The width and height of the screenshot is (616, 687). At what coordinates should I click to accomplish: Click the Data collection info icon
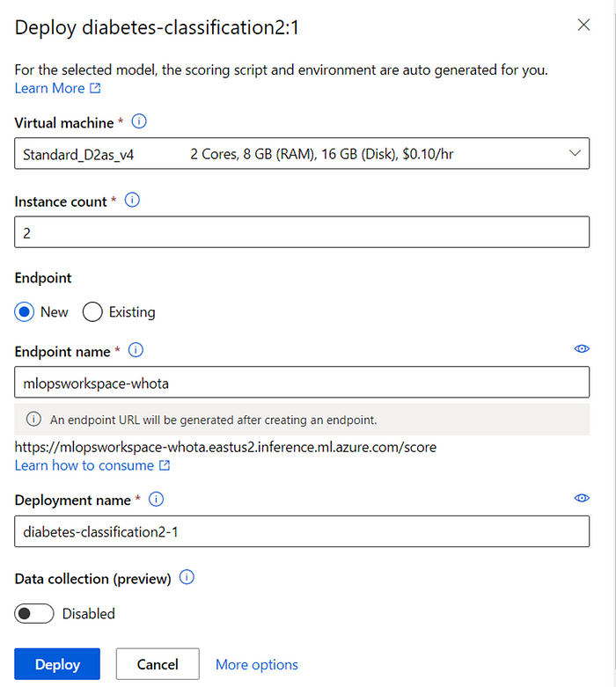187,577
